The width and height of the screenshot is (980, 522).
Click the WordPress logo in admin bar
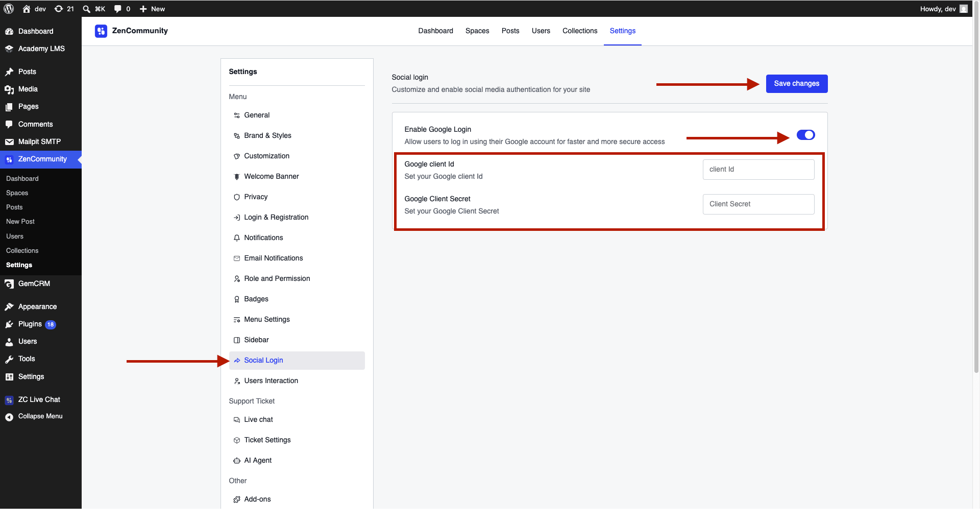tap(9, 9)
